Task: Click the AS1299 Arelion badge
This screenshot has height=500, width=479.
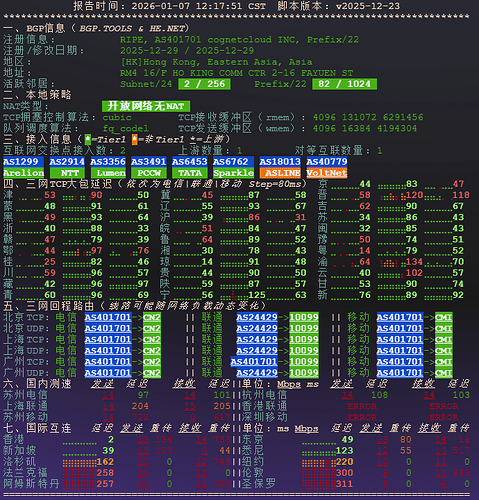Action: 23,167
